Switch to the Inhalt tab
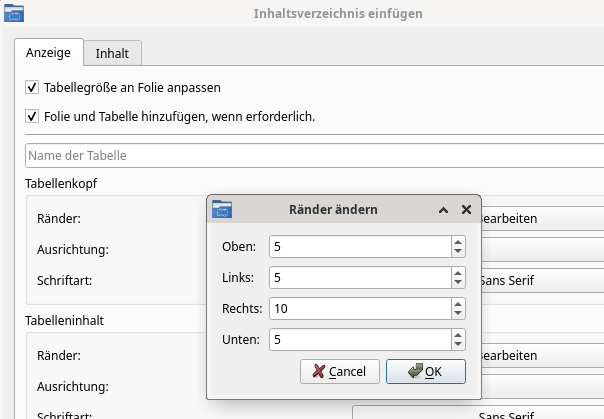The width and height of the screenshot is (604, 419). coord(112,53)
